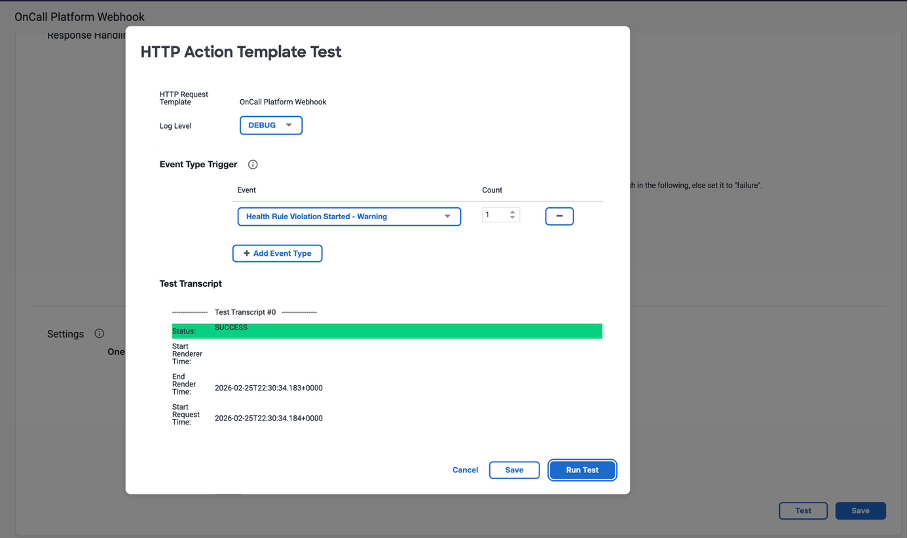Decrease event Count with the down arrow

tap(513, 219)
